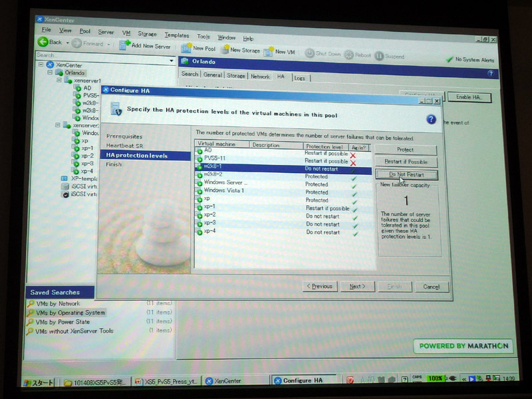Collapse the Orlando pool tree node
Screen dimensions: 532x399
tap(51, 72)
